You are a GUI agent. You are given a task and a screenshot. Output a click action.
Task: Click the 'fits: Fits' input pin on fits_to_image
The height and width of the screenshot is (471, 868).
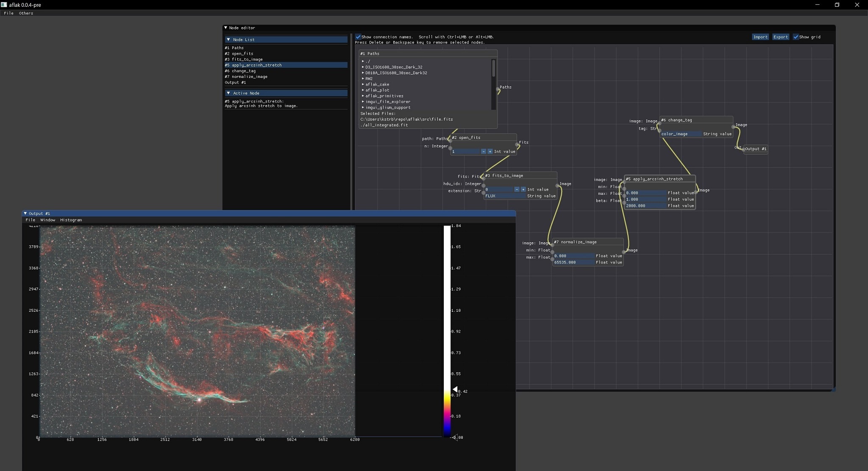484,178
